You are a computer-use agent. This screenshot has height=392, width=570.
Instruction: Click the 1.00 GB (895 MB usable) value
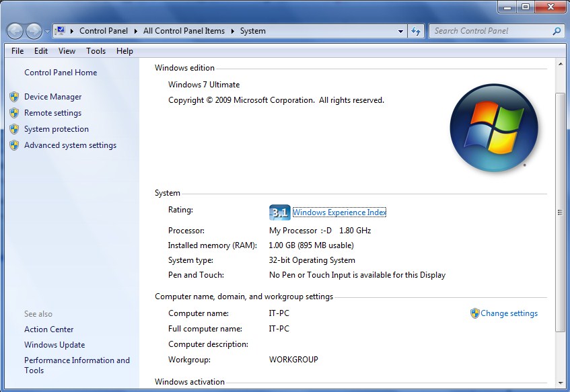point(311,245)
